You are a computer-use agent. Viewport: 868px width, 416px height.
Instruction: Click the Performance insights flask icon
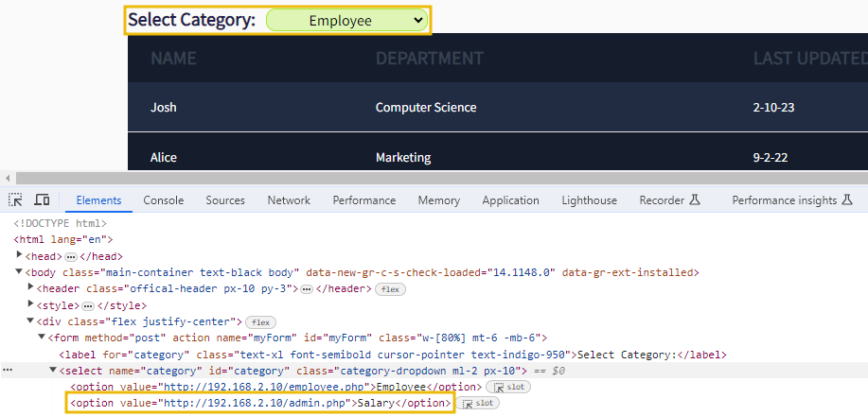pyautogui.click(x=847, y=200)
